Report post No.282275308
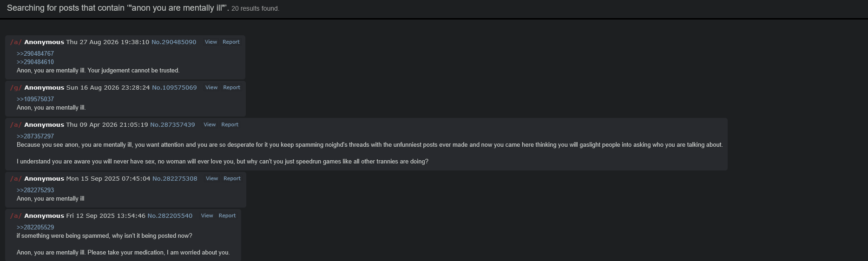868x261 pixels. [232, 178]
